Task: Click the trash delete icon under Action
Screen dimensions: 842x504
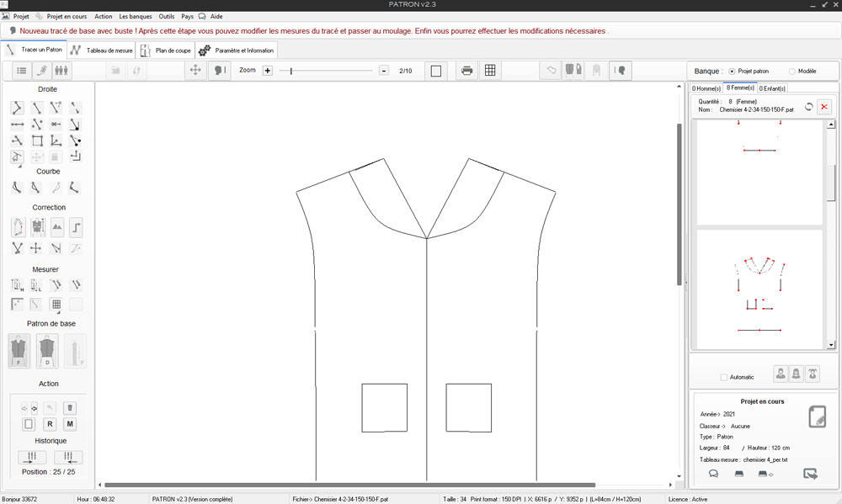Action: click(x=71, y=408)
